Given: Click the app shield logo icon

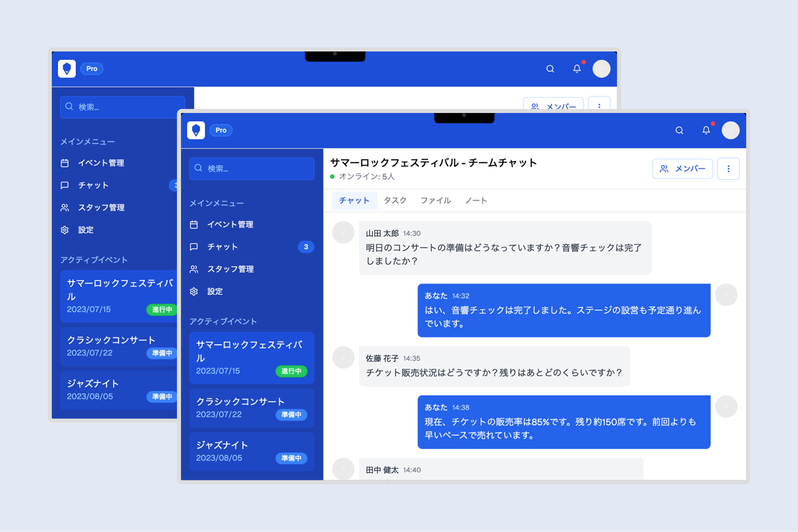Looking at the screenshot, I should point(196,130).
